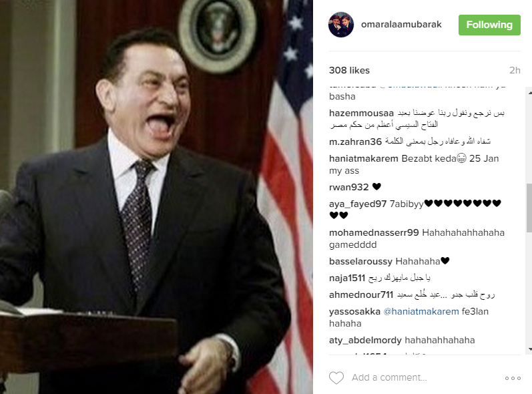This screenshot has width=532, height=394.
Task: View the 308 likes list
Action: pyautogui.click(x=349, y=70)
